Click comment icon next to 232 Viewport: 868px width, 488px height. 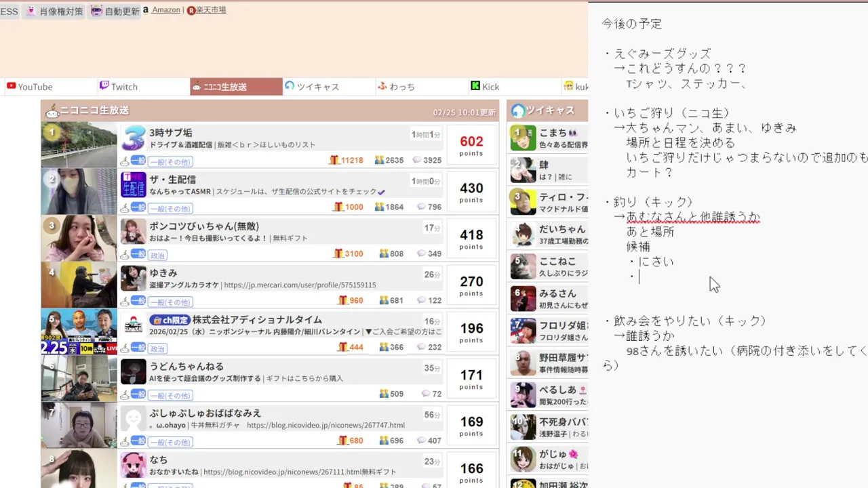point(422,347)
